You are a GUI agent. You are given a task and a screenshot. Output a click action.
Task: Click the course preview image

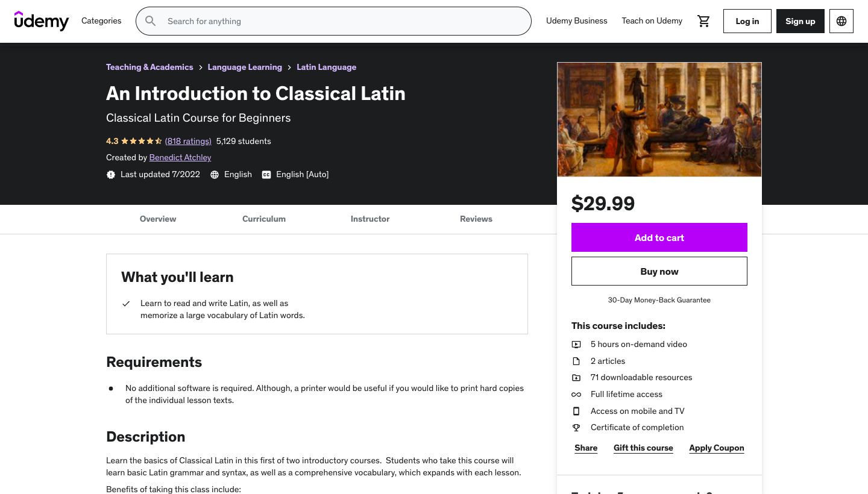659,119
